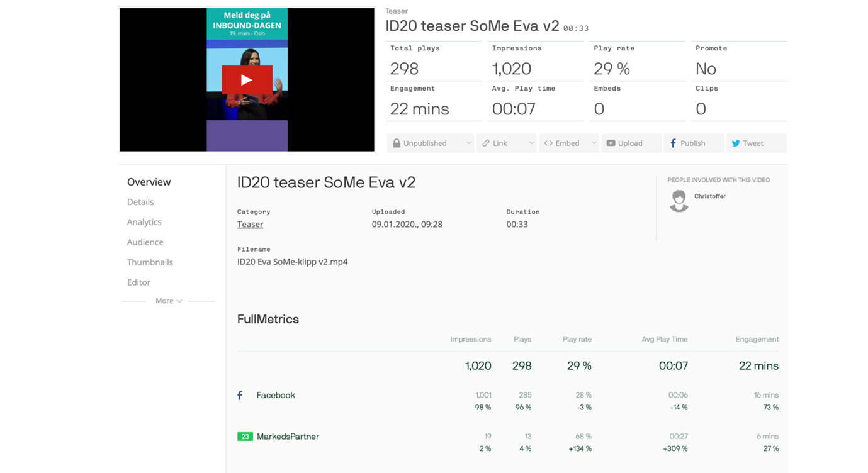868x473 pixels.
Task: Click the FullMetrics section heading
Action: click(268, 320)
